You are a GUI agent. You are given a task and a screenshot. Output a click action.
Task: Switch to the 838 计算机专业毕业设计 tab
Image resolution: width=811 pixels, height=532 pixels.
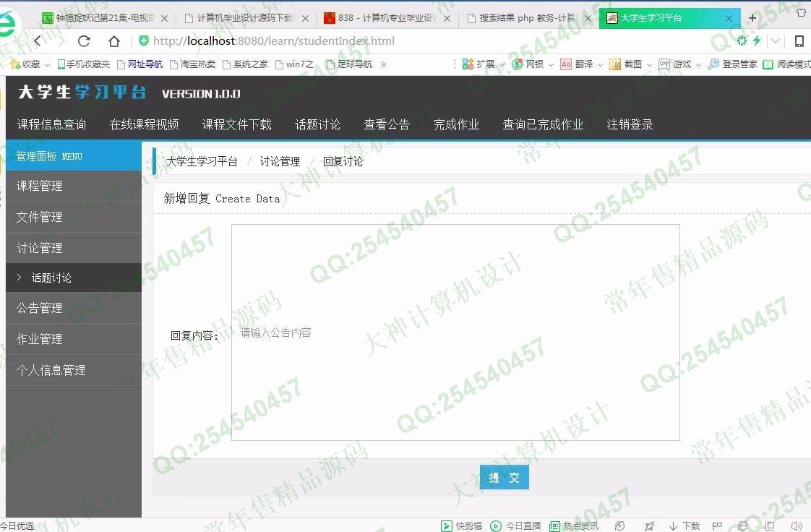pos(387,18)
